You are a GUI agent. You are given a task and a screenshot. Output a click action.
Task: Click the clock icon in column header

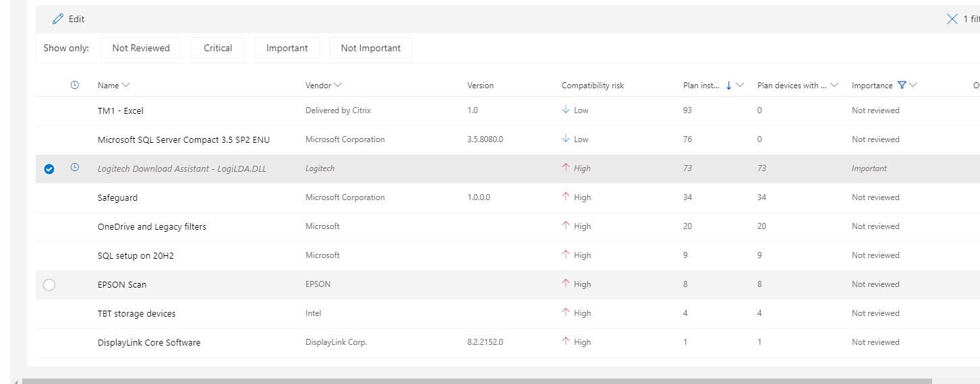75,85
